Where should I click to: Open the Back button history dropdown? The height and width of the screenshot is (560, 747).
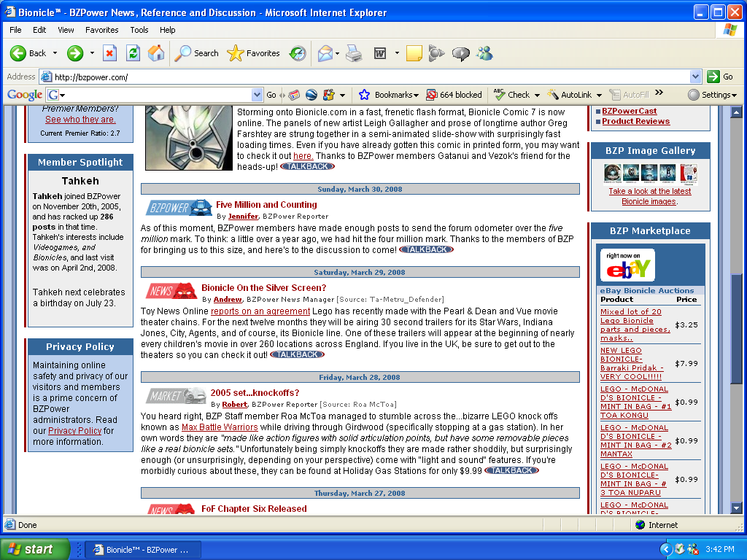click(x=55, y=53)
